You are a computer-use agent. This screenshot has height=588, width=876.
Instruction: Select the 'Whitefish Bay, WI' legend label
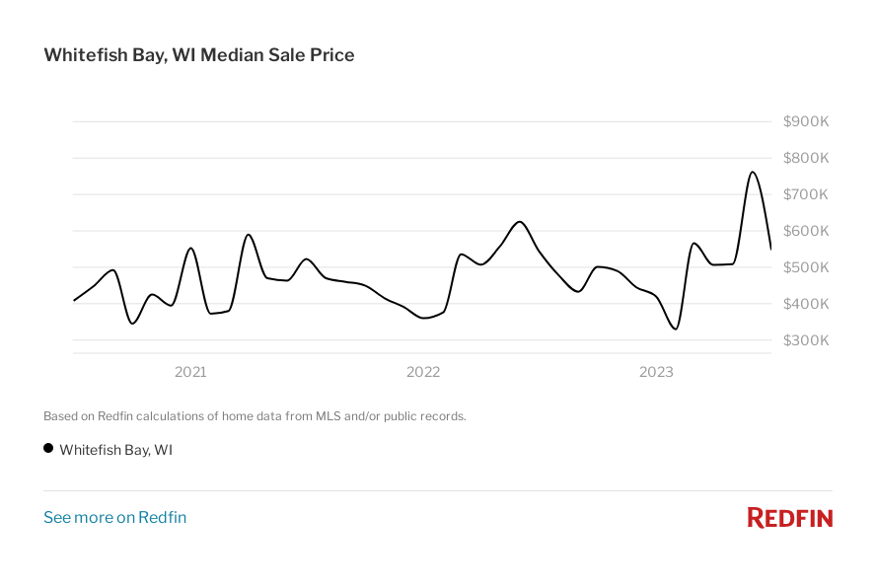(116, 450)
